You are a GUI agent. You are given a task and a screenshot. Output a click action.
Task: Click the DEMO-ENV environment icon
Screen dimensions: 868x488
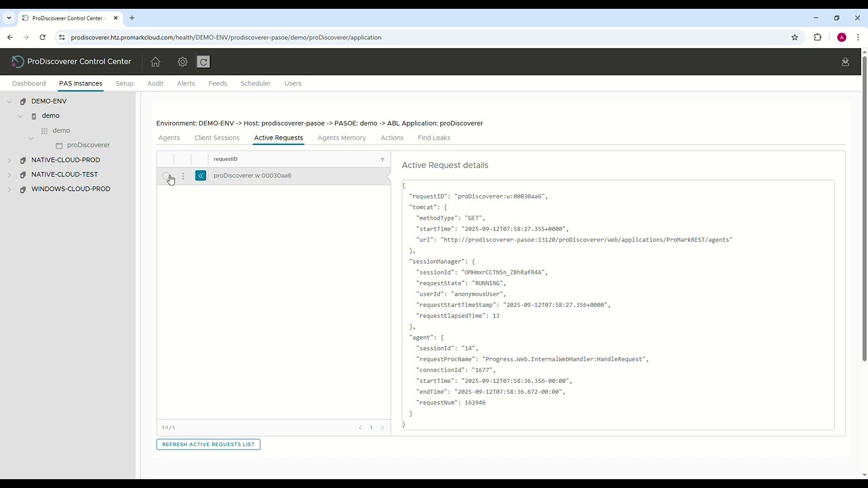point(23,102)
